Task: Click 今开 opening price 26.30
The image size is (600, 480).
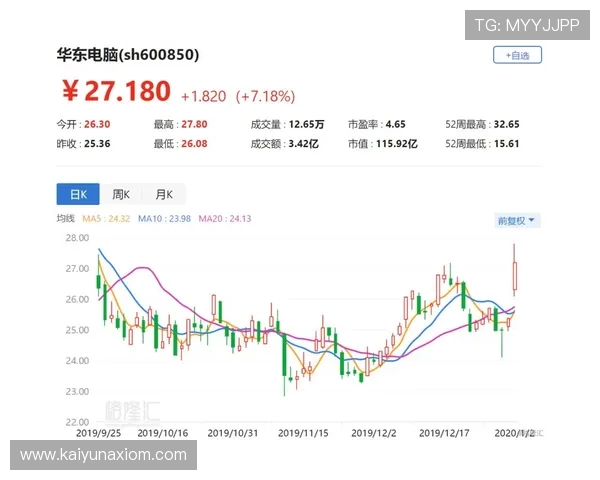Action: click(97, 124)
